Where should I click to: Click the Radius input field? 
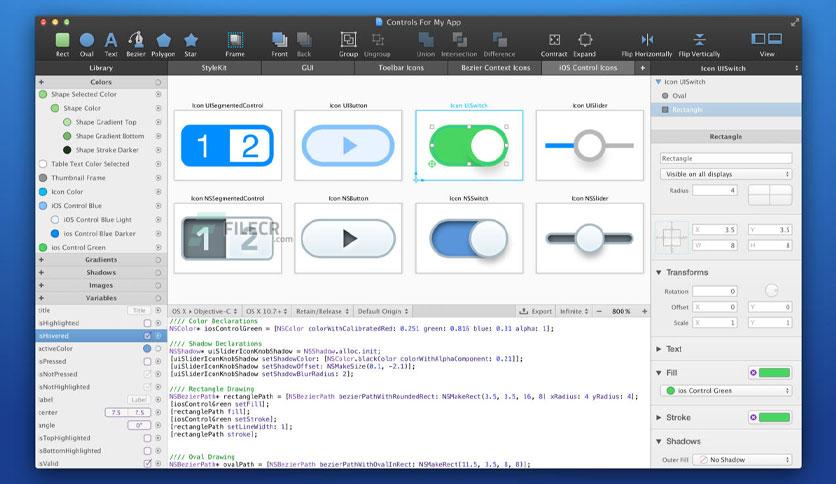coord(715,190)
